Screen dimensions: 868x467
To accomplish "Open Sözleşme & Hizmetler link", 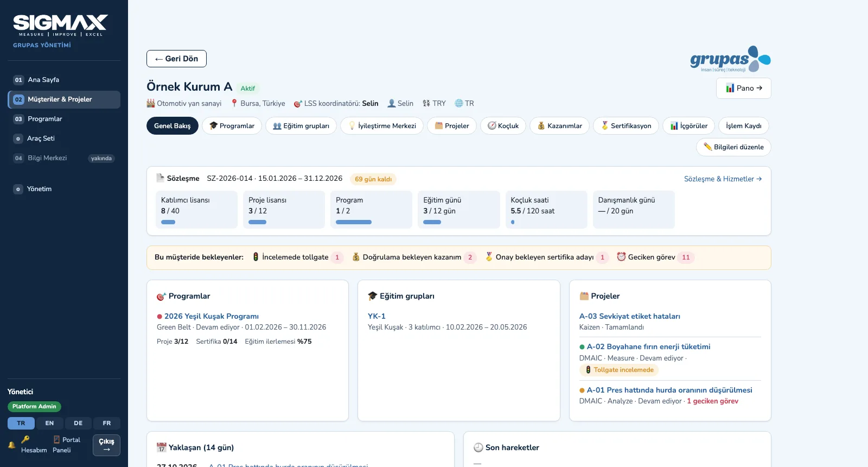I will (x=723, y=179).
